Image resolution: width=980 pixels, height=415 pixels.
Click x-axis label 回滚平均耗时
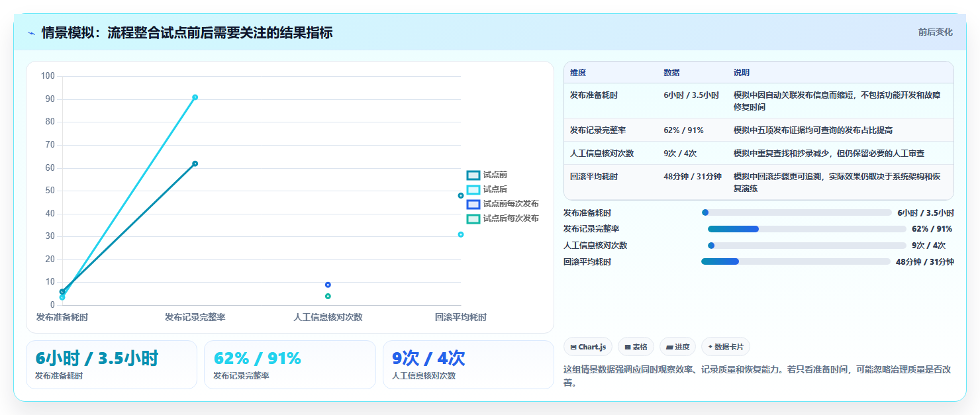(x=461, y=317)
